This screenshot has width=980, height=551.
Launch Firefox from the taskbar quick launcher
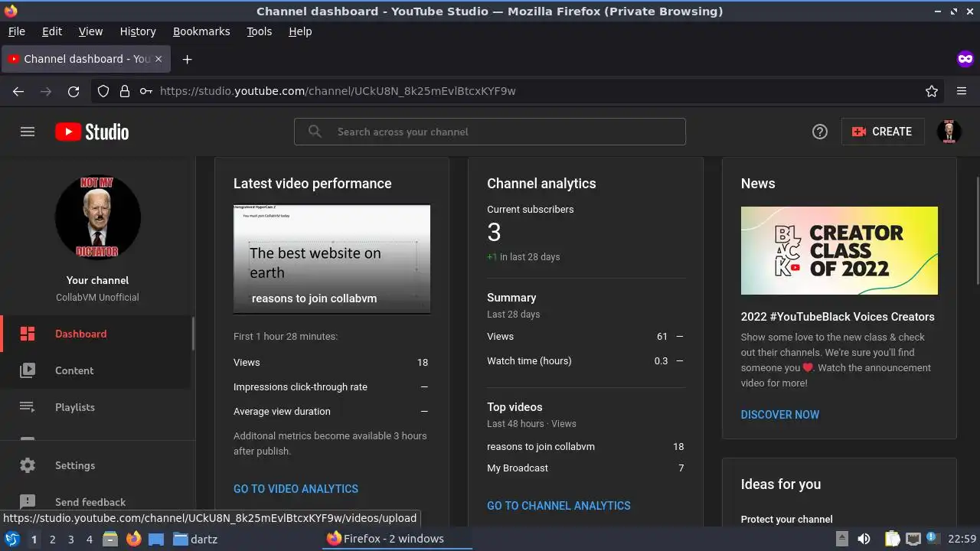[133, 539]
